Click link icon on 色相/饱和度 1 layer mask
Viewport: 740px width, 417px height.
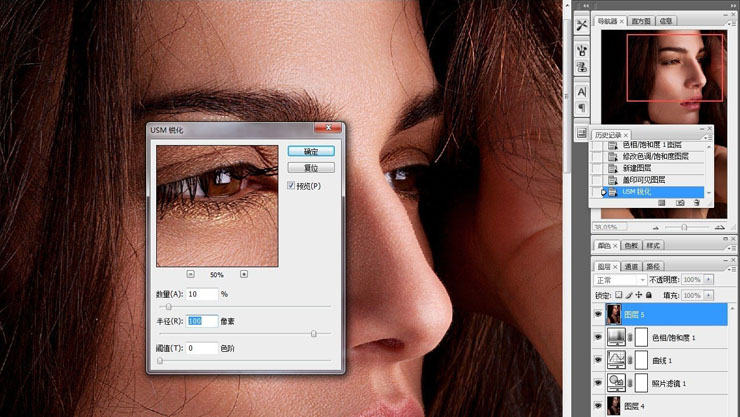tap(630, 338)
